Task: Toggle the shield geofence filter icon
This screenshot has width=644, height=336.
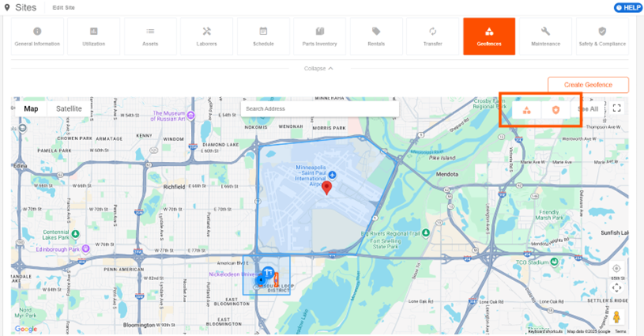Action: point(556,110)
